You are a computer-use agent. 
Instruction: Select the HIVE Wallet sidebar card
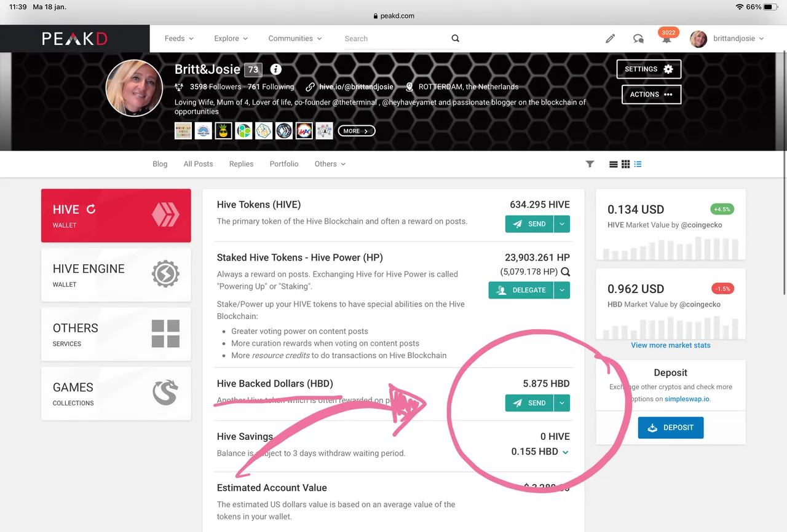(116, 216)
